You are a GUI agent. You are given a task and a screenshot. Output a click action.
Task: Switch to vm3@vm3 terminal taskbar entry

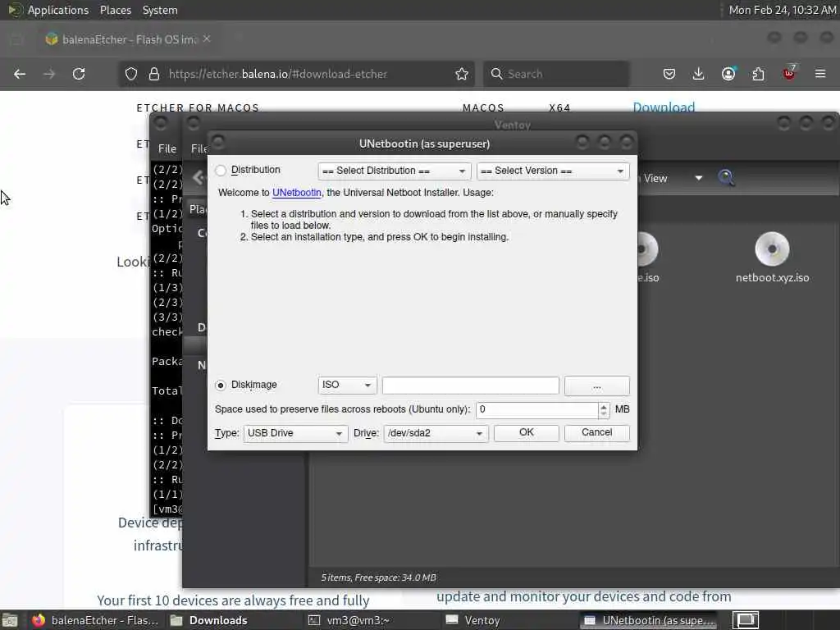(349, 620)
